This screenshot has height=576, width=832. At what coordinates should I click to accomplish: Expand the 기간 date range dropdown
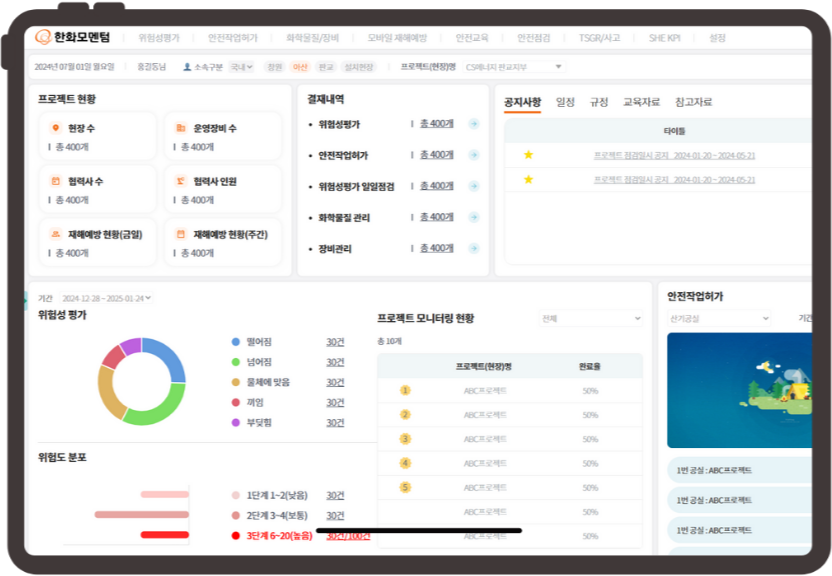[107, 298]
